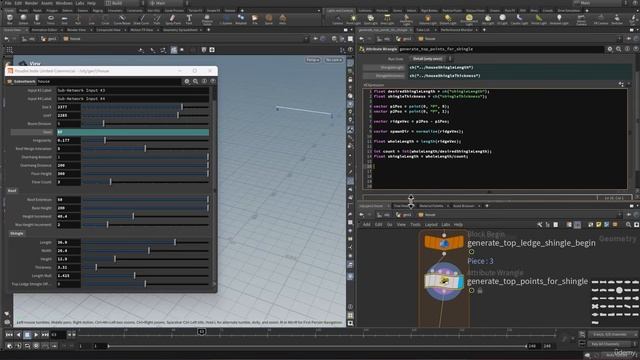The width and height of the screenshot is (640, 360).
Task: Open gear menu of Attribute Wrangle parameters
Action: pyautogui.click(x=610, y=49)
